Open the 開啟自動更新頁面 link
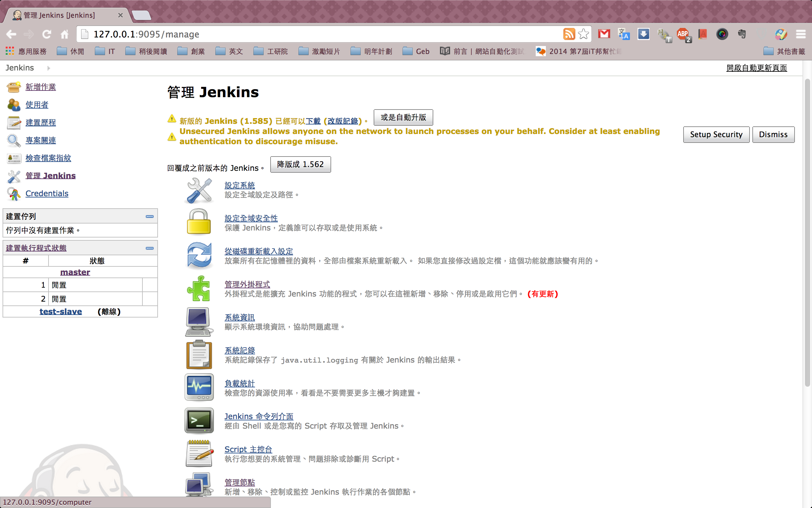This screenshot has width=812, height=508. click(x=756, y=68)
